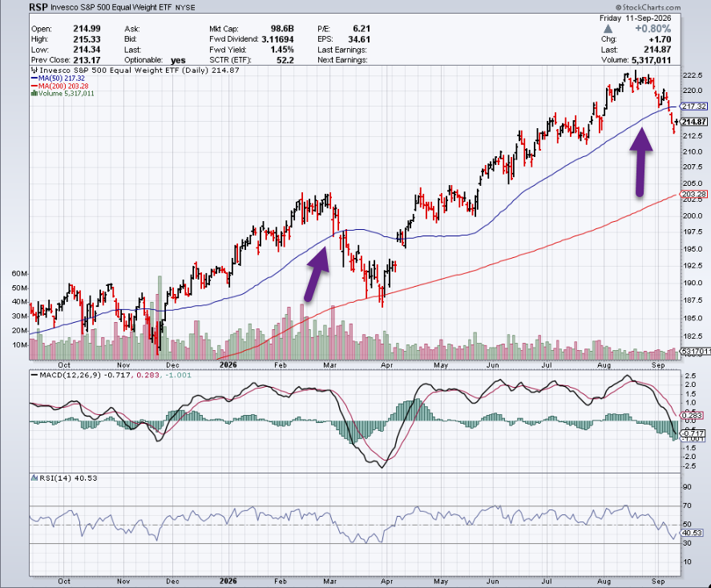Screen dimensions: 711x588
Task: Click the 214.87 last price label on axis
Action: pos(694,122)
